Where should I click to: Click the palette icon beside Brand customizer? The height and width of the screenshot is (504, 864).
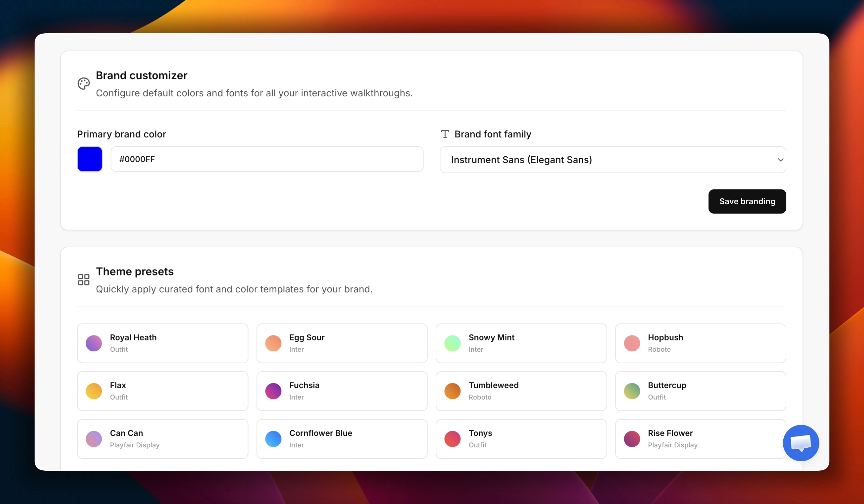[84, 84]
